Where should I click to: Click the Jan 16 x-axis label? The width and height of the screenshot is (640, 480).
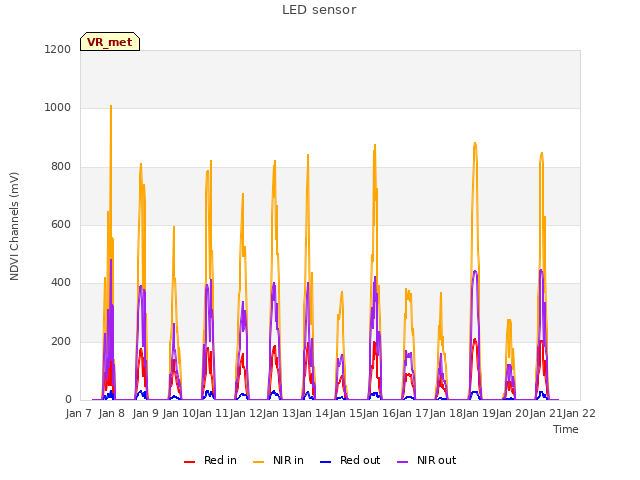point(379,413)
